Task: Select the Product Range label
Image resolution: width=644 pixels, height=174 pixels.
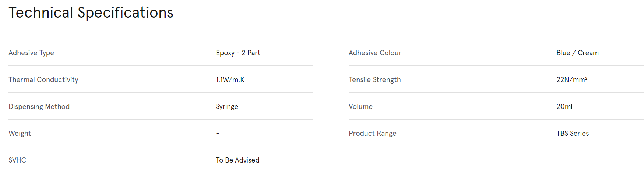Action: pyautogui.click(x=372, y=133)
